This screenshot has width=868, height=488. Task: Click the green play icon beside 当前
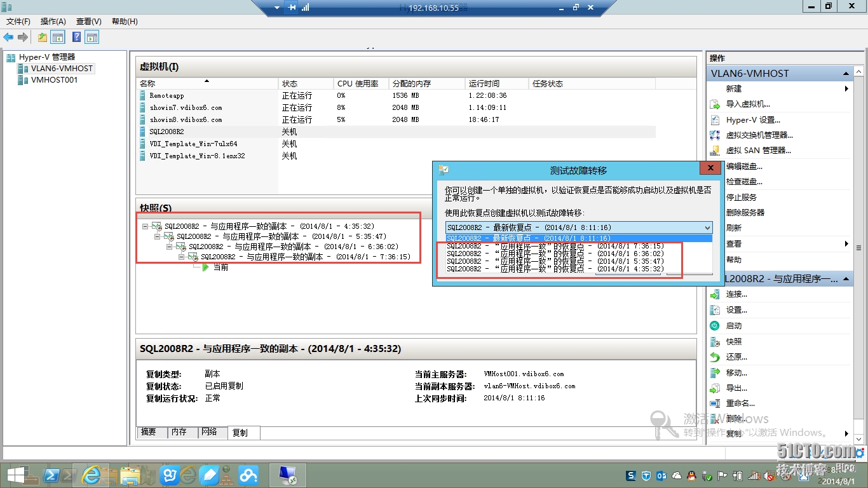click(206, 268)
